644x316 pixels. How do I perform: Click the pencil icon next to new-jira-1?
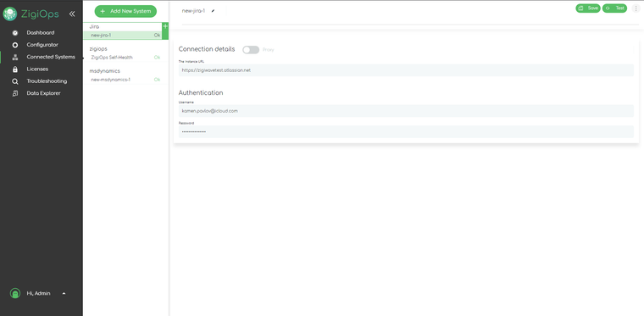tap(213, 11)
